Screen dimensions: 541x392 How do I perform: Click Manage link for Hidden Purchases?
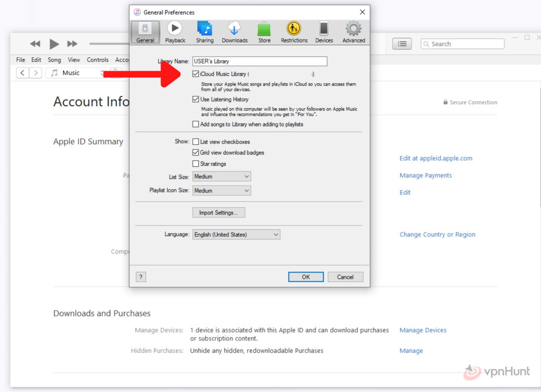[x=411, y=351]
